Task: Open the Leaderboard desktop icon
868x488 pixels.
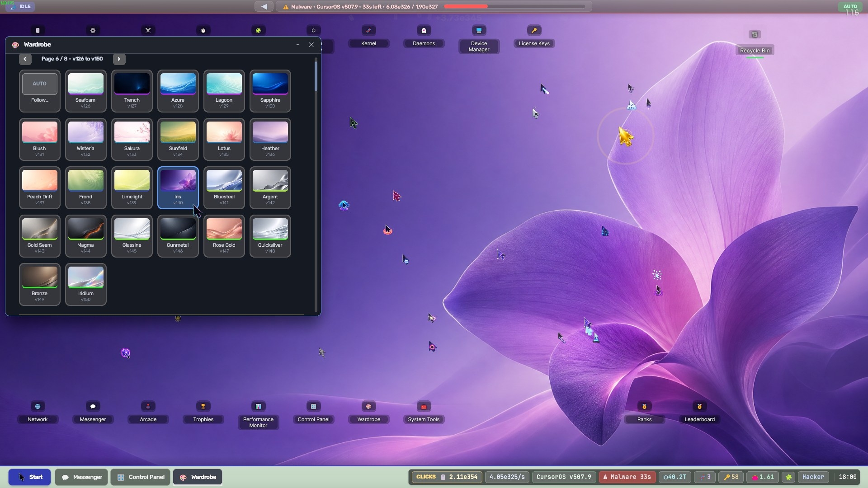Action: point(699,412)
